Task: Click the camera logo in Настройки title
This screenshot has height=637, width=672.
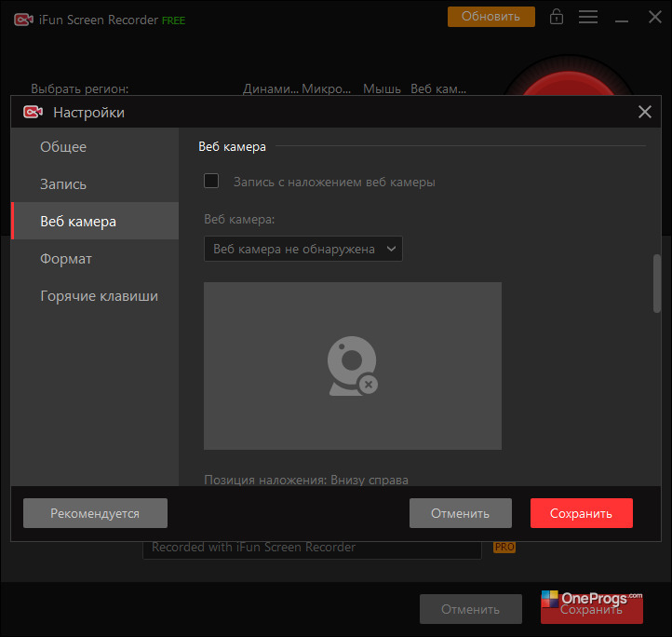Action: click(x=33, y=112)
